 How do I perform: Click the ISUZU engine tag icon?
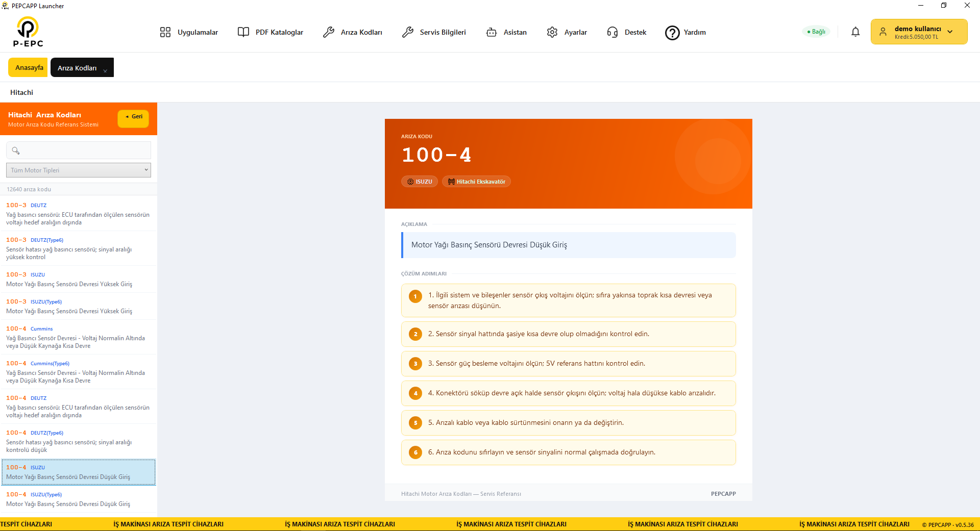click(410, 182)
